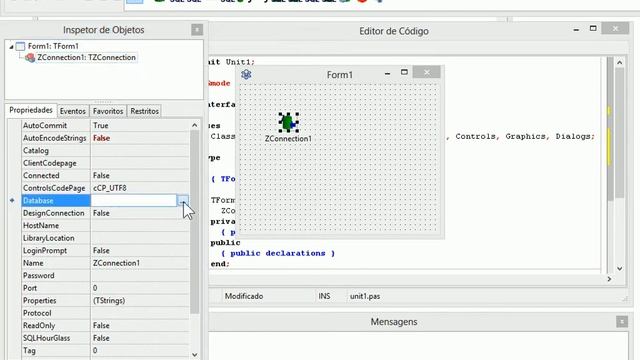Toggle the DesignConnection False value
This screenshot has height=360, width=640.
(x=140, y=213)
